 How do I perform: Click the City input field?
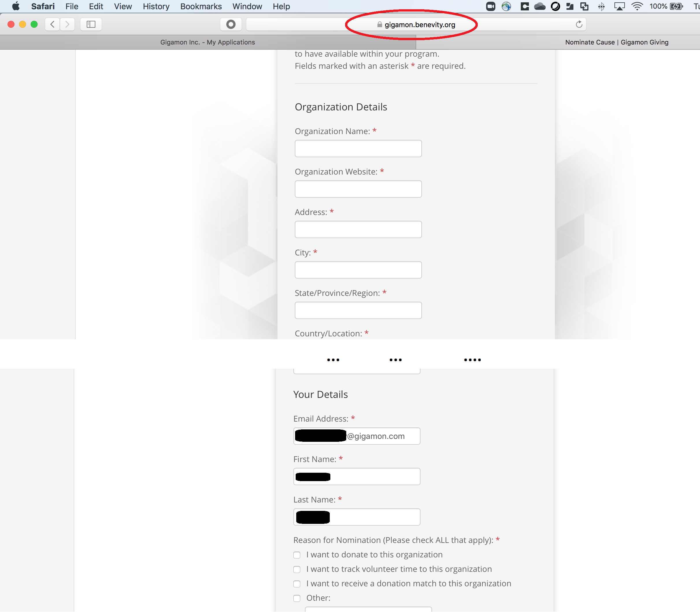358,270
